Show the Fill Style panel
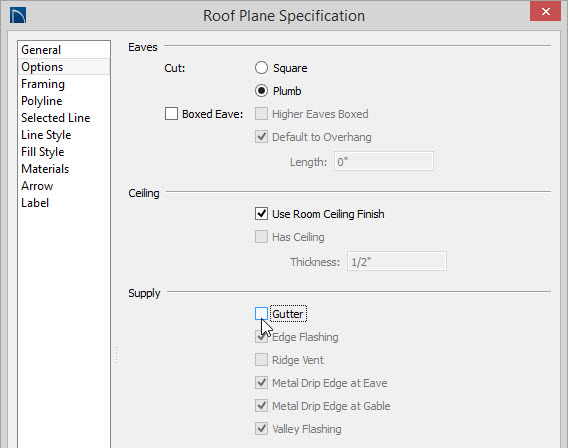The image size is (568, 448). coord(42,152)
